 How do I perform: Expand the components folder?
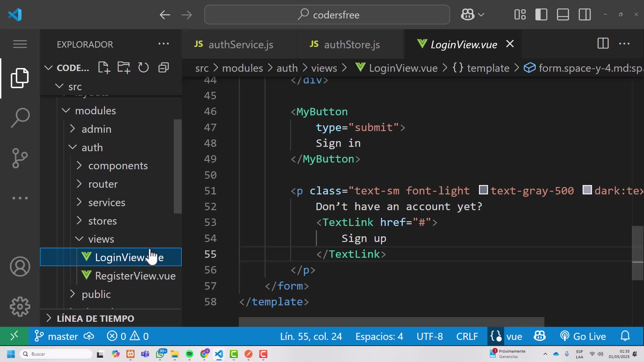tap(79, 165)
